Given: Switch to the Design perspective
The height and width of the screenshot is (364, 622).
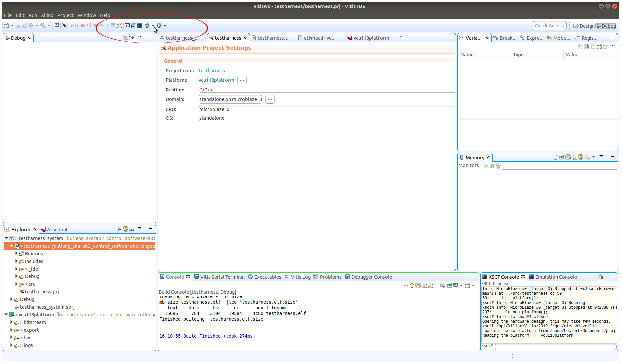Looking at the screenshot, I should (584, 26).
